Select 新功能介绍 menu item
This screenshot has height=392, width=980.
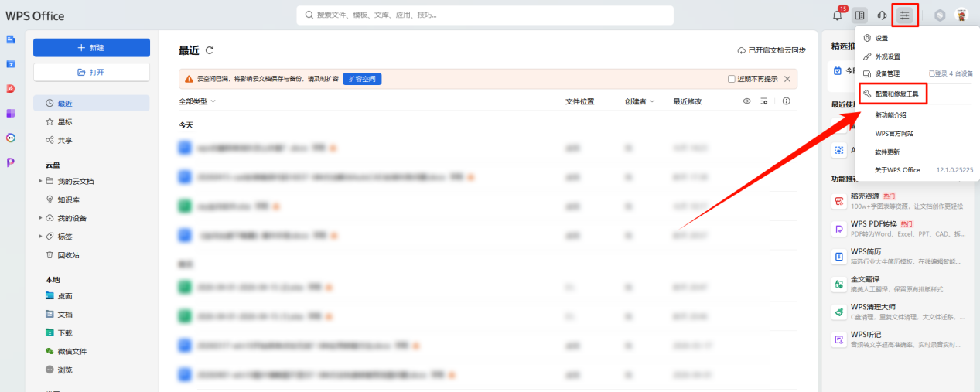(917, 114)
